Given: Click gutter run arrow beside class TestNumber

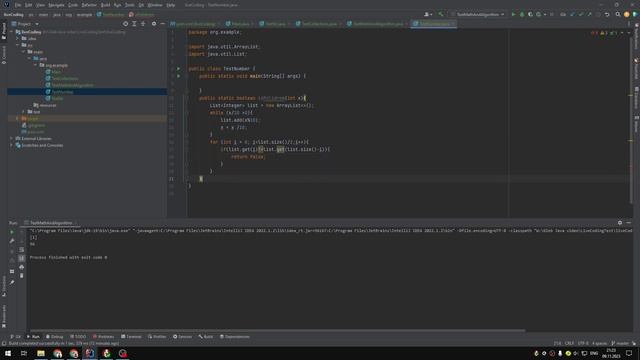Looking at the screenshot, I should click(x=178, y=69).
